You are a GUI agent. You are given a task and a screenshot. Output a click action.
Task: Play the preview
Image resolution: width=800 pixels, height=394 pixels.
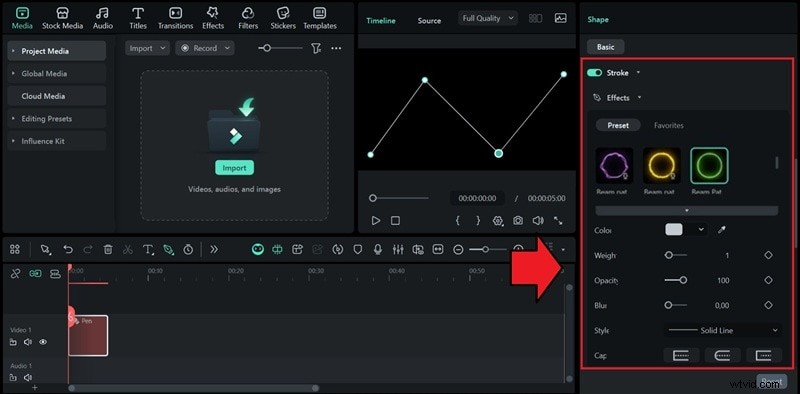(x=376, y=220)
